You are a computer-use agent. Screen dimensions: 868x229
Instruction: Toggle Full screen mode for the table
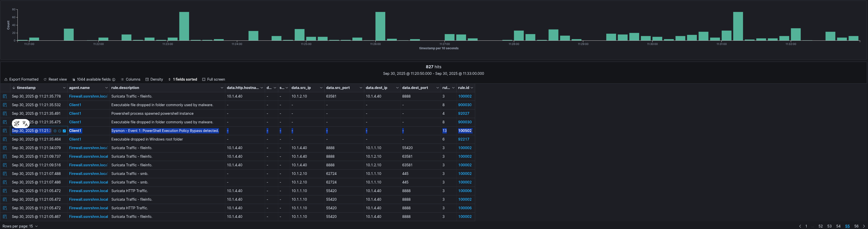pyautogui.click(x=213, y=80)
